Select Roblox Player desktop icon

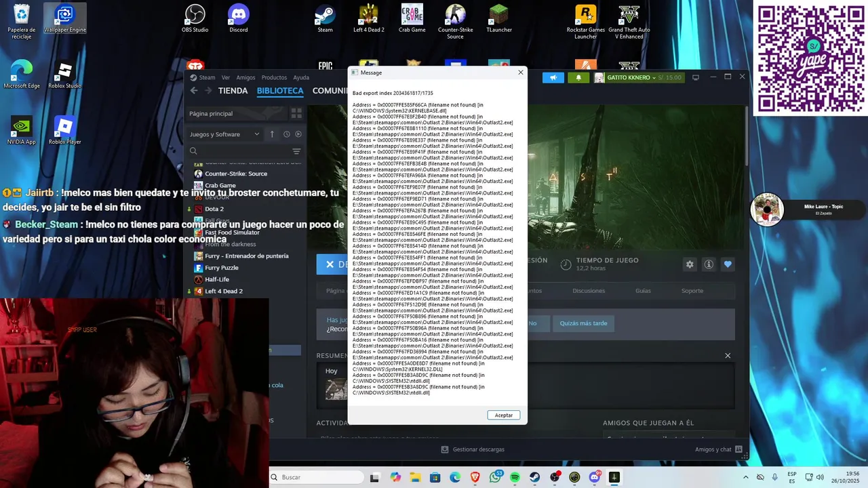[65, 131]
